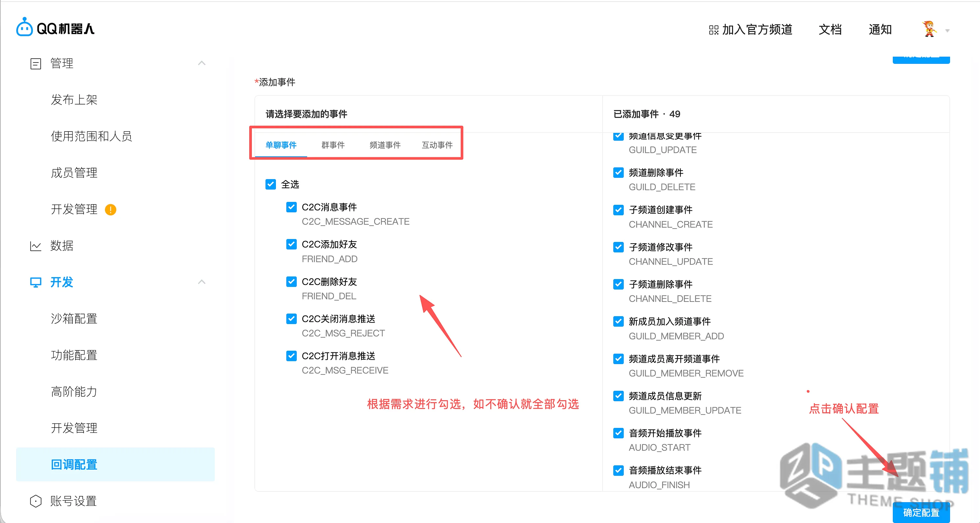This screenshot has width=980, height=523.
Task: Open 开发管理 under 开发
Action: [74, 428]
